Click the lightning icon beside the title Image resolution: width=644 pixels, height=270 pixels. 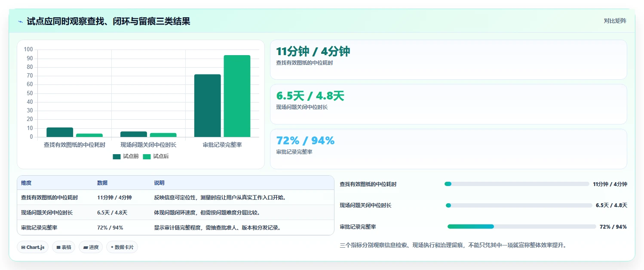point(21,22)
